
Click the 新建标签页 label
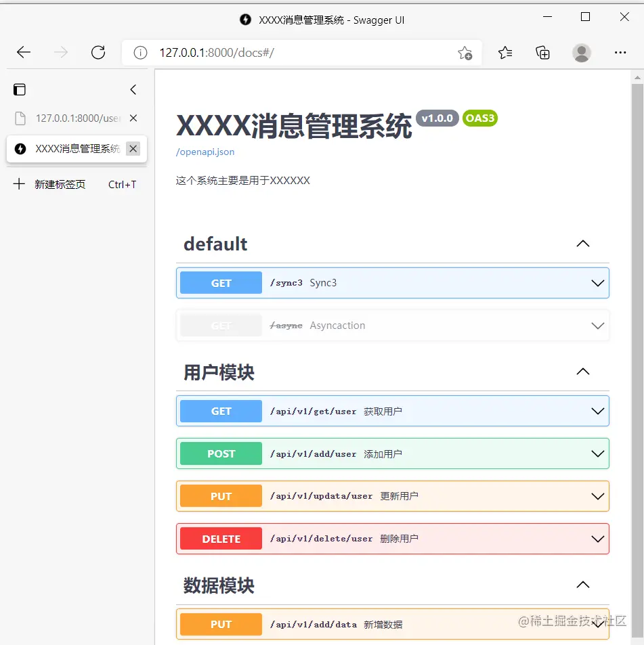pyautogui.click(x=60, y=184)
